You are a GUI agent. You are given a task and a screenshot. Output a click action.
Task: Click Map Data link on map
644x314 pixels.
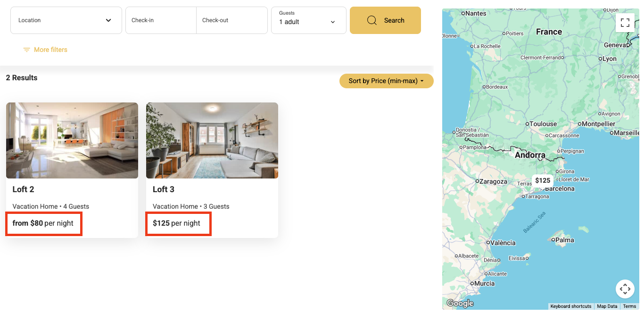click(607, 306)
